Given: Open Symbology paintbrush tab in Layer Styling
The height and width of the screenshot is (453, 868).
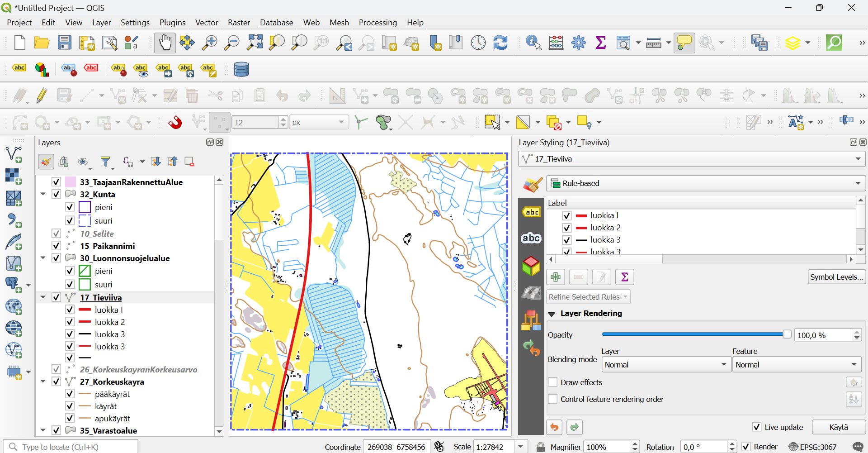Looking at the screenshot, I should coord(532,184).
